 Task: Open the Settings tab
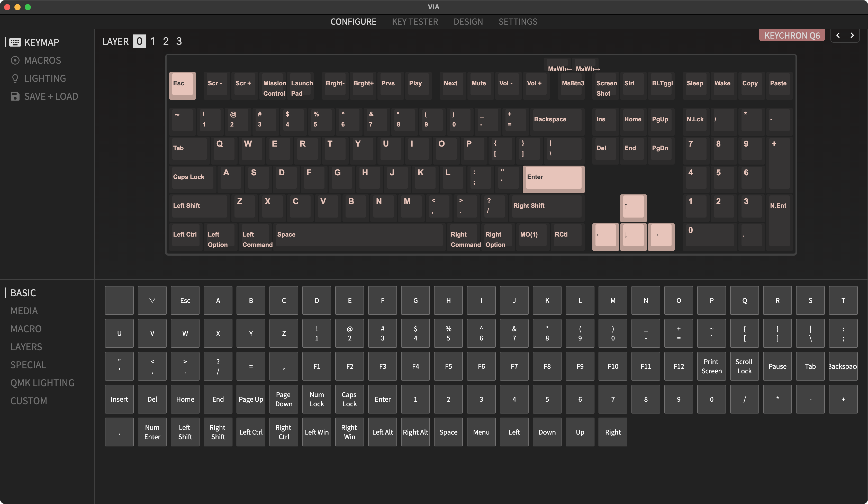518,22
